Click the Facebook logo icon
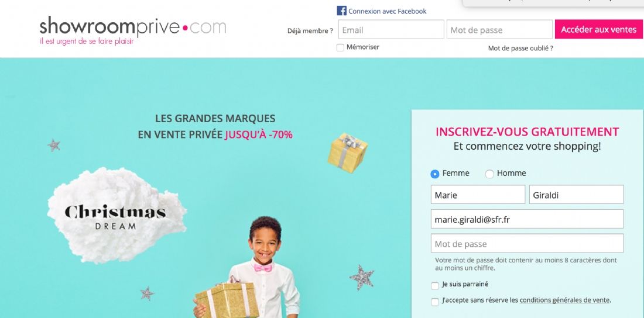The image size is (644, 318). 341,11
